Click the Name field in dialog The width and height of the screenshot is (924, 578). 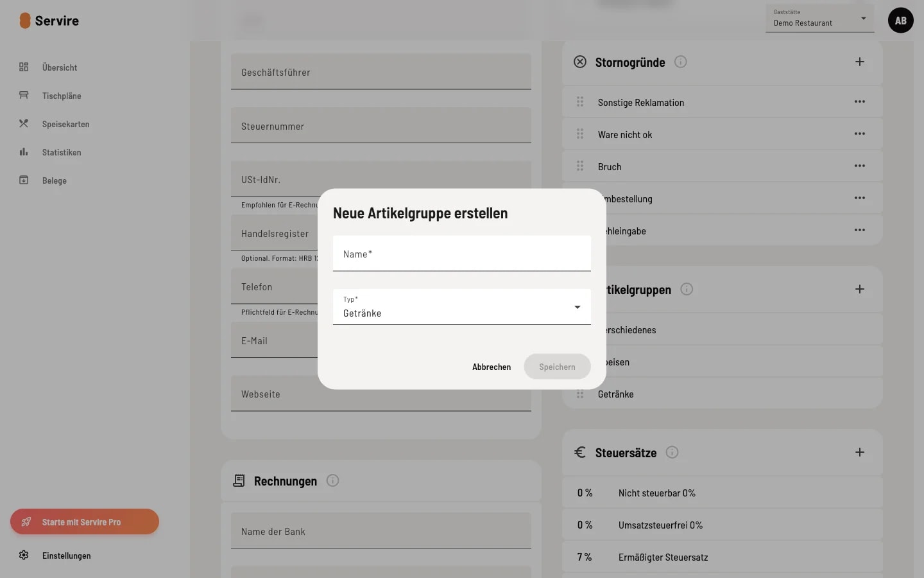click(462, 254)
